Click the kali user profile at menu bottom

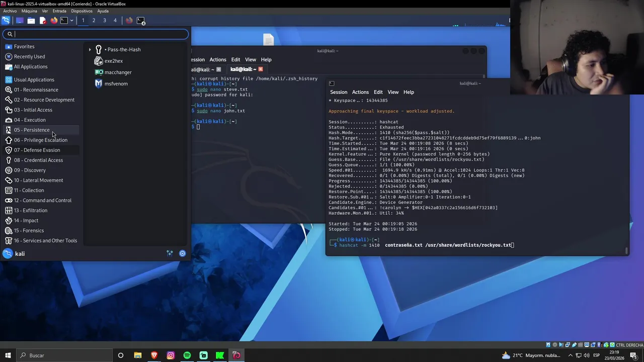point(14,253)
